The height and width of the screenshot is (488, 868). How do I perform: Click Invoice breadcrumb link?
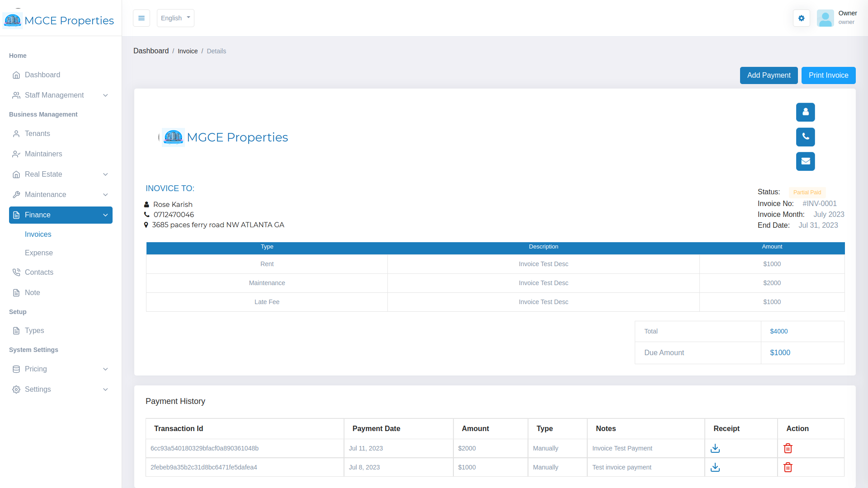tap(188, 51)
